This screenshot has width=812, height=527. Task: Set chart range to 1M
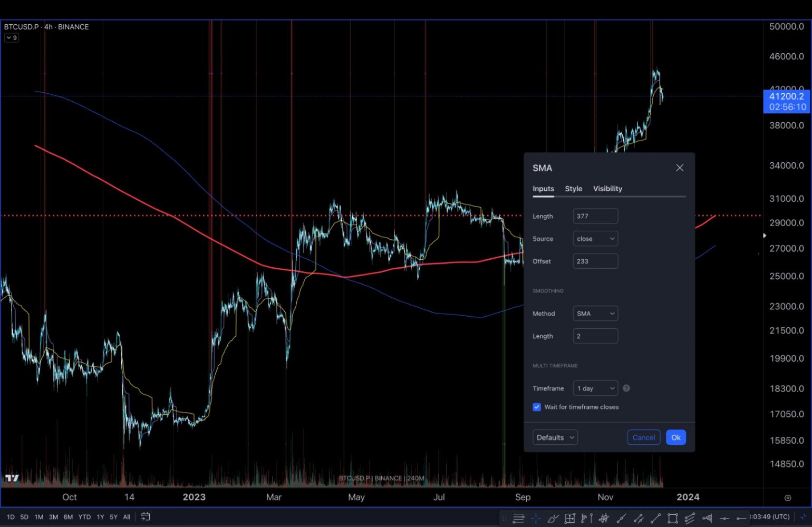39,517
